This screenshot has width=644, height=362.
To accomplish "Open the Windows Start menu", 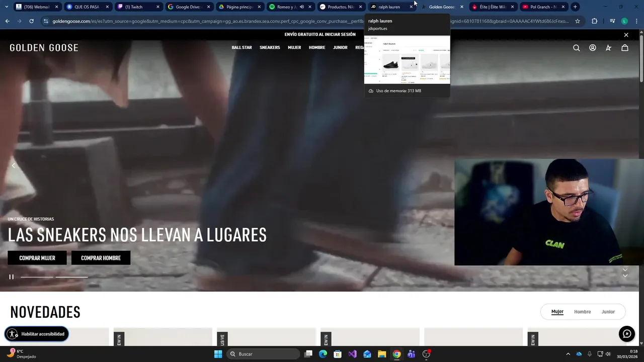I will [218, 354].
